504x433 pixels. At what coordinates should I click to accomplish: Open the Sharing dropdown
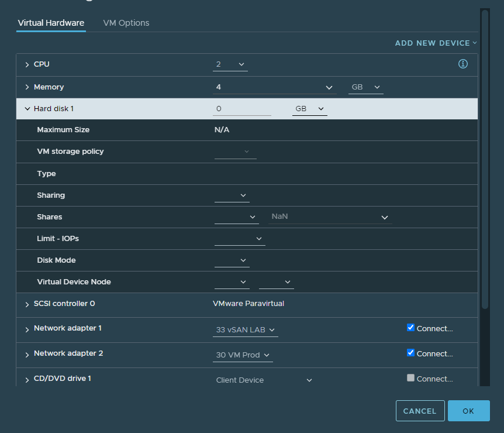coord(232,195)
